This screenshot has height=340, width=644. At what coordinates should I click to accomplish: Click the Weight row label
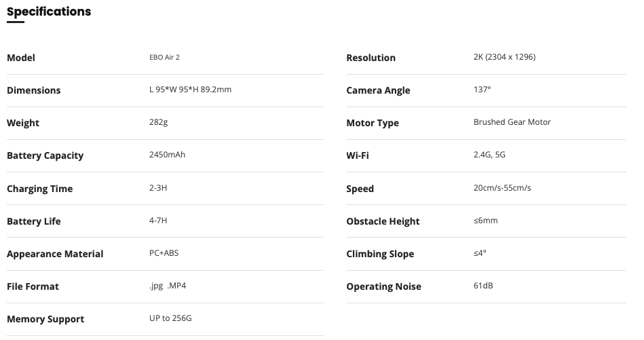[23, 123]
